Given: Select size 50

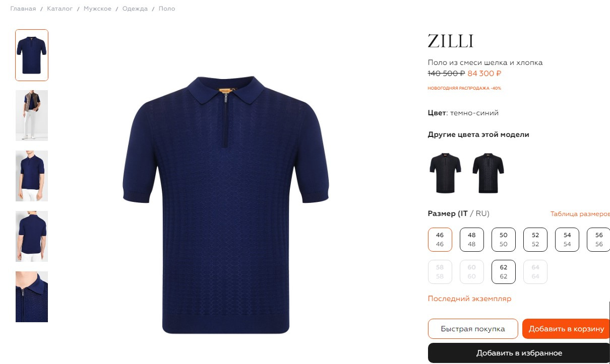Looking at the screenshot, I should coord(504,240).
